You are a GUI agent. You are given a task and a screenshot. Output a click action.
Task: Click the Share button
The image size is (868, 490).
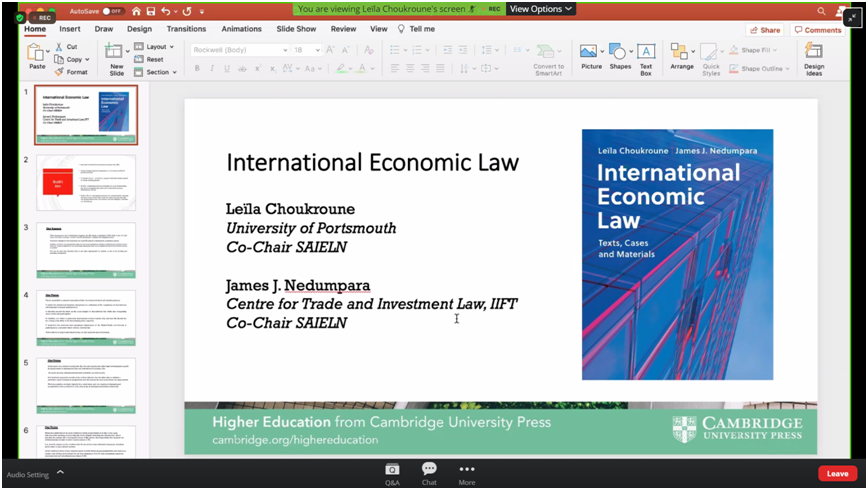pos(764,30)
